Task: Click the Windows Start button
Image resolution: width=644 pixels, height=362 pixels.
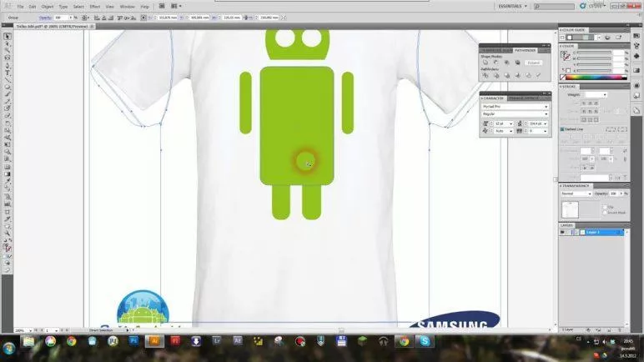Action: 8,348
